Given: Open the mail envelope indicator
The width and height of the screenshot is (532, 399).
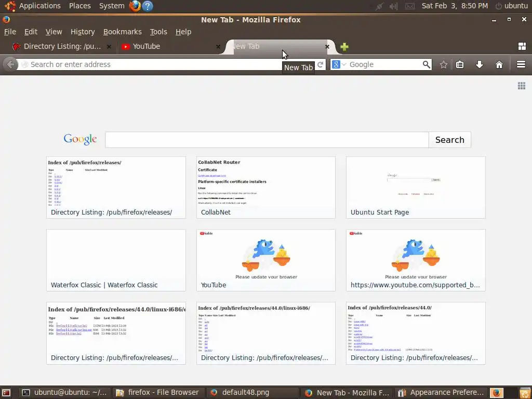Looking at the screenshot, I should pyautogui.click(x=410, y=6).
